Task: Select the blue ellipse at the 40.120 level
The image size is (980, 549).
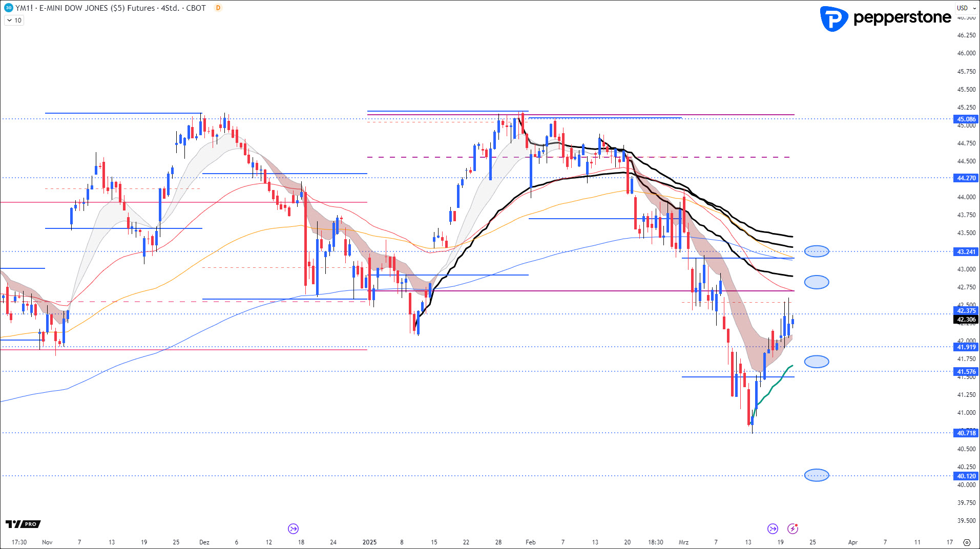Action: pyautogui.click(x=816, y=475)
